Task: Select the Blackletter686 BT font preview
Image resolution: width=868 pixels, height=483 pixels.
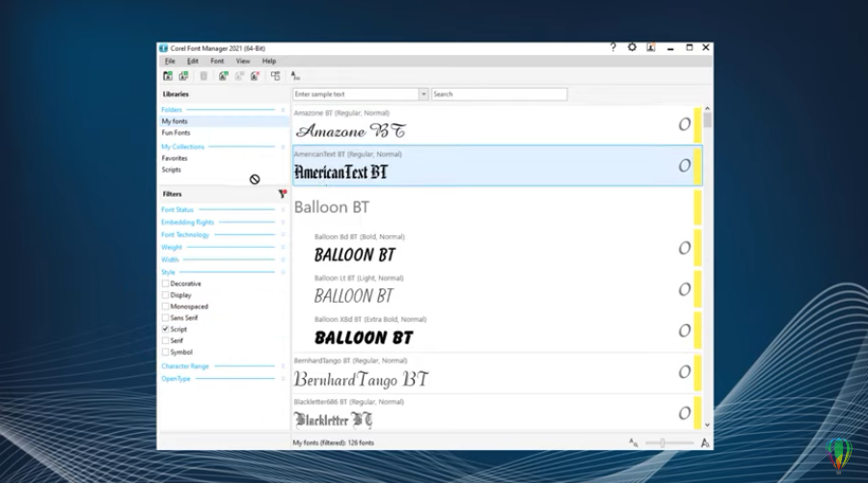Action: 334,420
